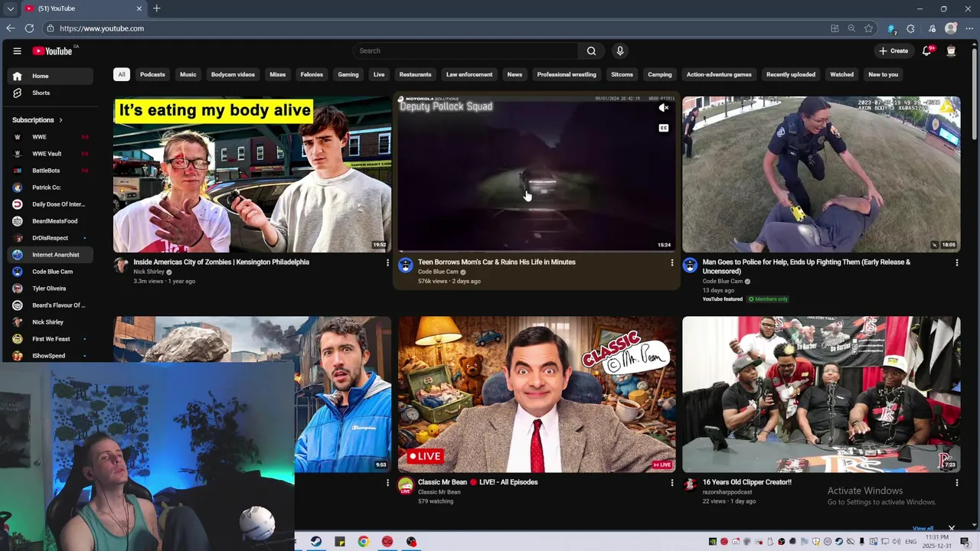Close the View all popup with X
The height and width of the screenshot is (551, 980).
(952, 528)
